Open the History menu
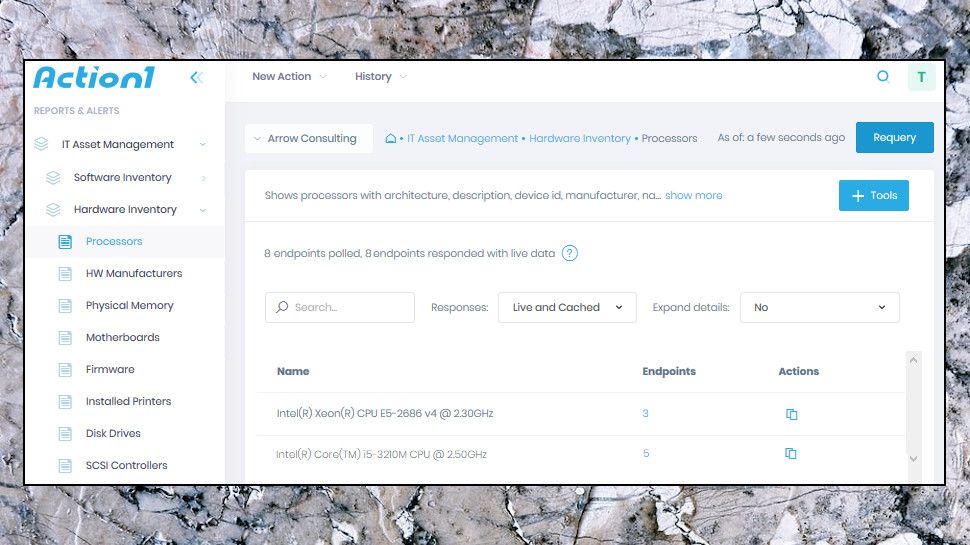The image size is (970, 545). point(380,77)
